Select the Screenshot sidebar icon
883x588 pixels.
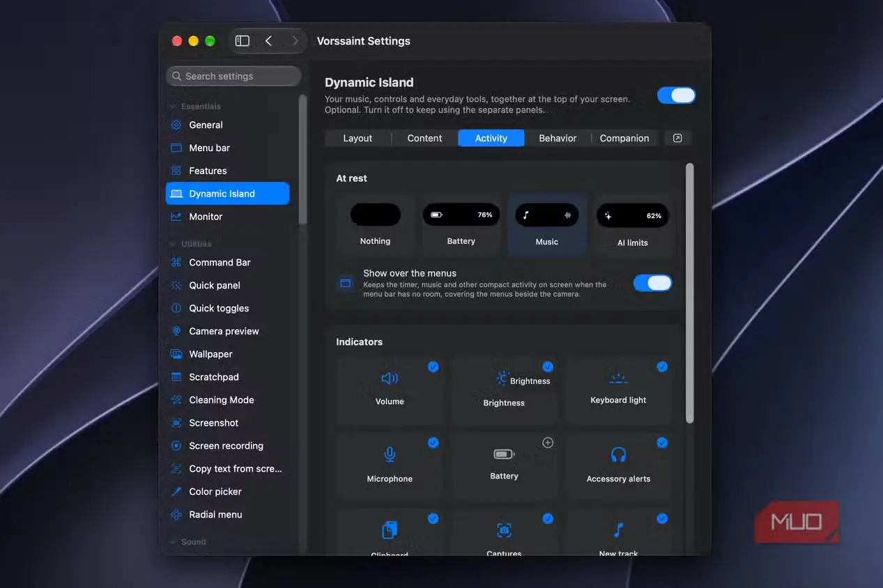[x=176, y=424]
